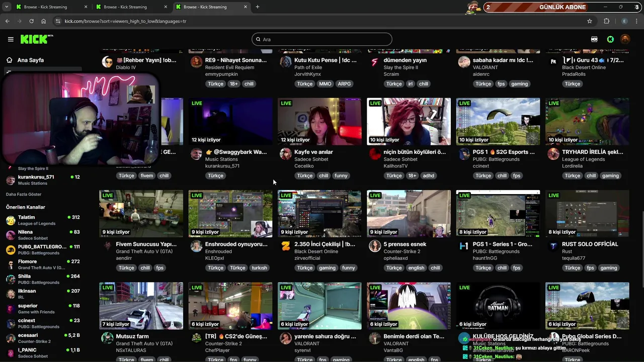Click the MMO tag under Path of Exile
The image size is (644, 362).
(x=325, y=84)
